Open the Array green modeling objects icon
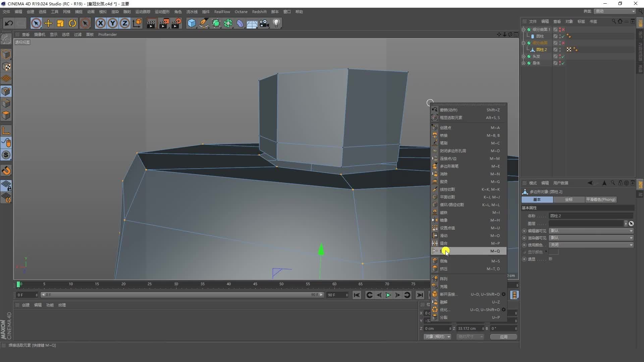 coord(228,23)
